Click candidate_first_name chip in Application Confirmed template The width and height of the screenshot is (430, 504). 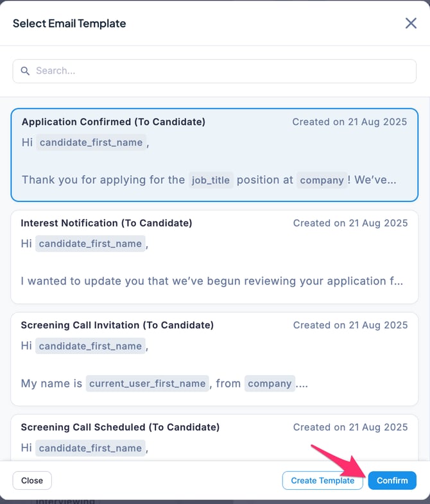click(91, 142)
